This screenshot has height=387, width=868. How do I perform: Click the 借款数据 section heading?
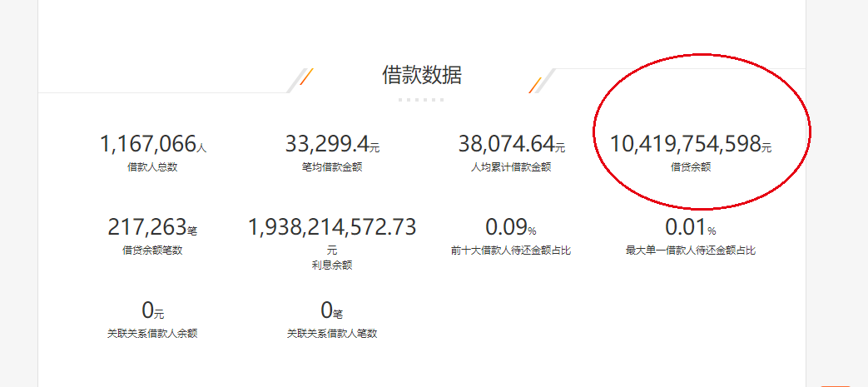point(422,75)
